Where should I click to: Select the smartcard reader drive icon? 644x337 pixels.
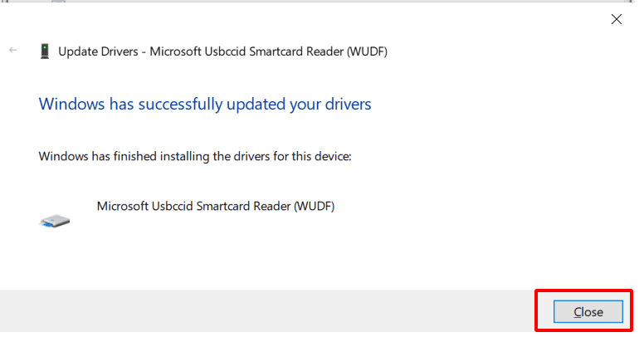[x=55, y=221]
